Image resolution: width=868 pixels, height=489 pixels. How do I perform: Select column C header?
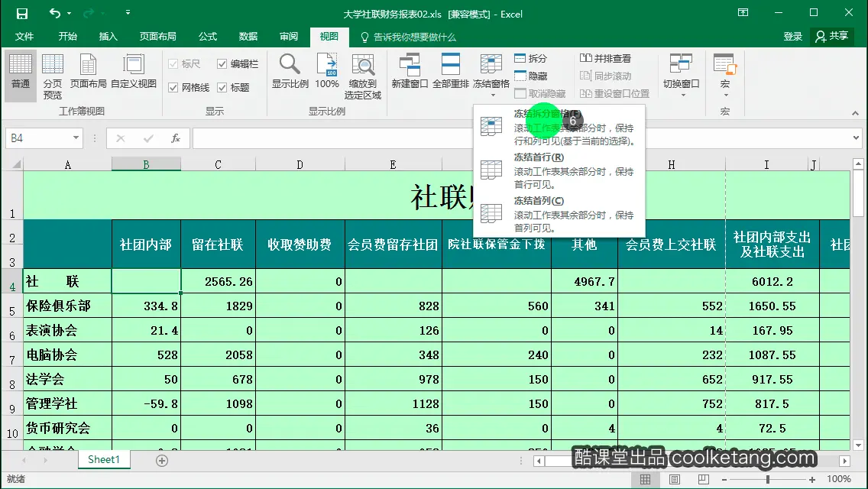click(x=218, y=164)
